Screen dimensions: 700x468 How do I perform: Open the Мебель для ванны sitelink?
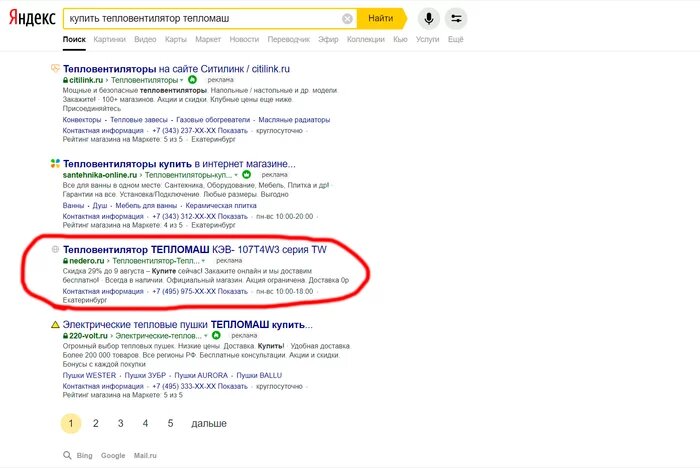tap(146, 205)
